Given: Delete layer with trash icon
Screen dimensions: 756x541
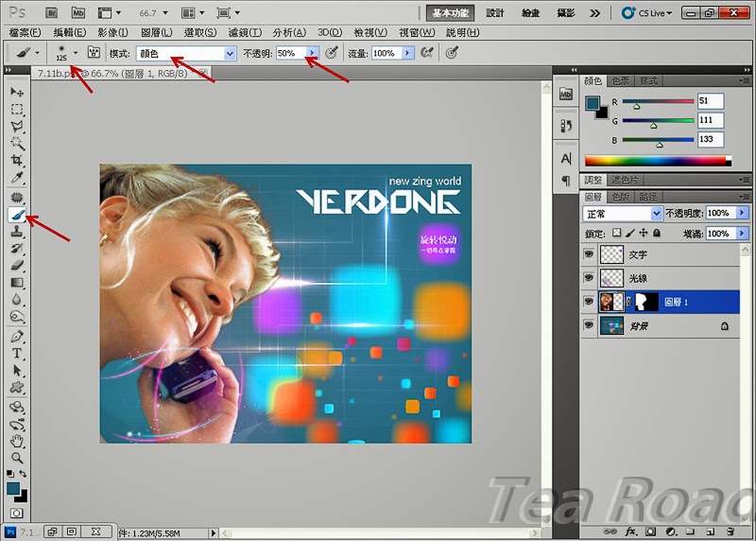Looking at the screenshot, I should 730,532.
